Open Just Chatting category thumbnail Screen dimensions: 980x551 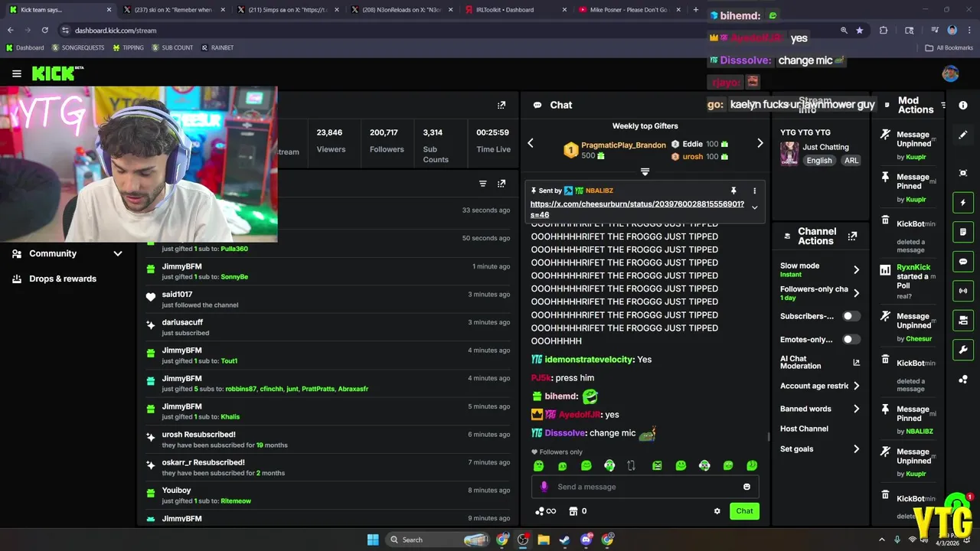coord(789,154)
